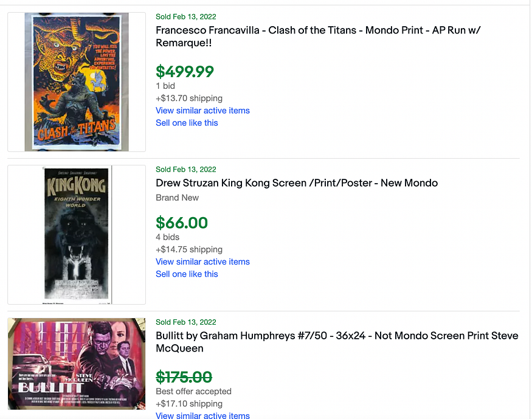The width and height of the screenshot is (532, 419).
Task: Click the $66.00 sold price
Action: [x=182, y=223]
